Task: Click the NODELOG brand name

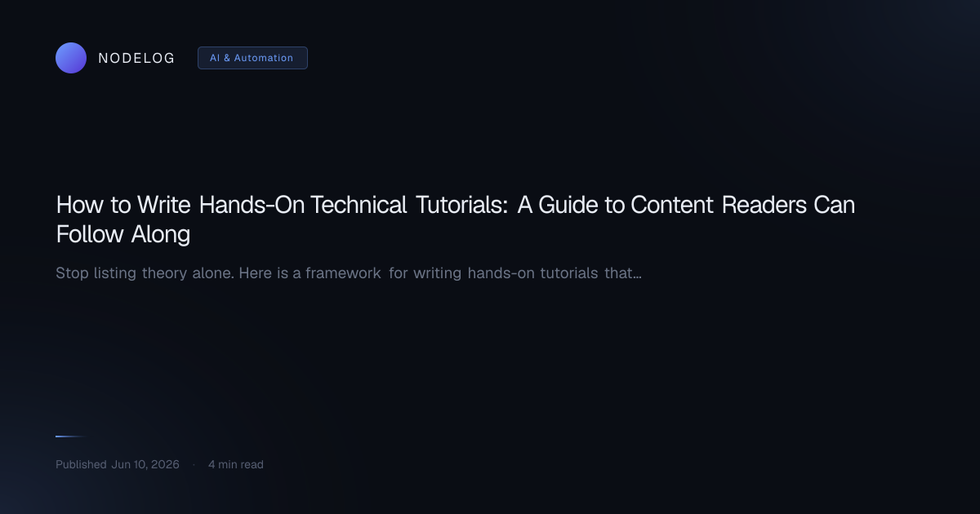Action: tap(136, 58)
